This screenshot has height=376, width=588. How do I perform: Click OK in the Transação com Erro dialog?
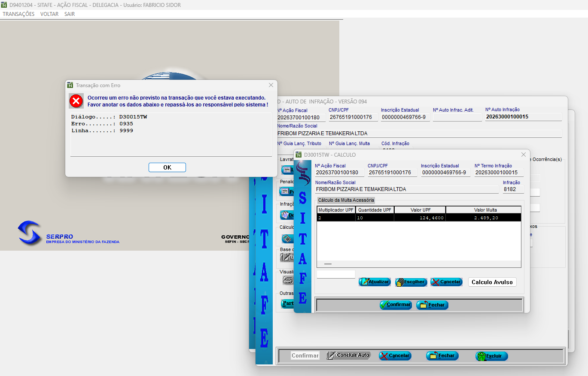tap(167, 167)
